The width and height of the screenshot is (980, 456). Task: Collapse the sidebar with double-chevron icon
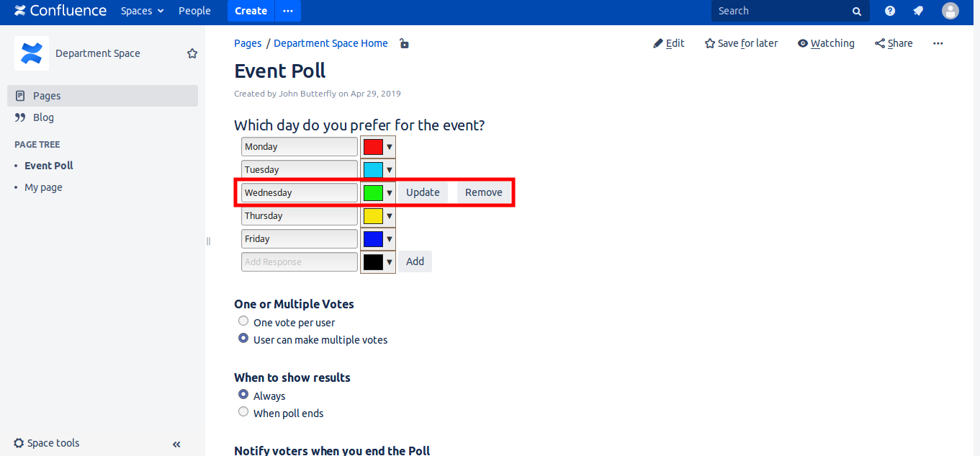[176, 444]
